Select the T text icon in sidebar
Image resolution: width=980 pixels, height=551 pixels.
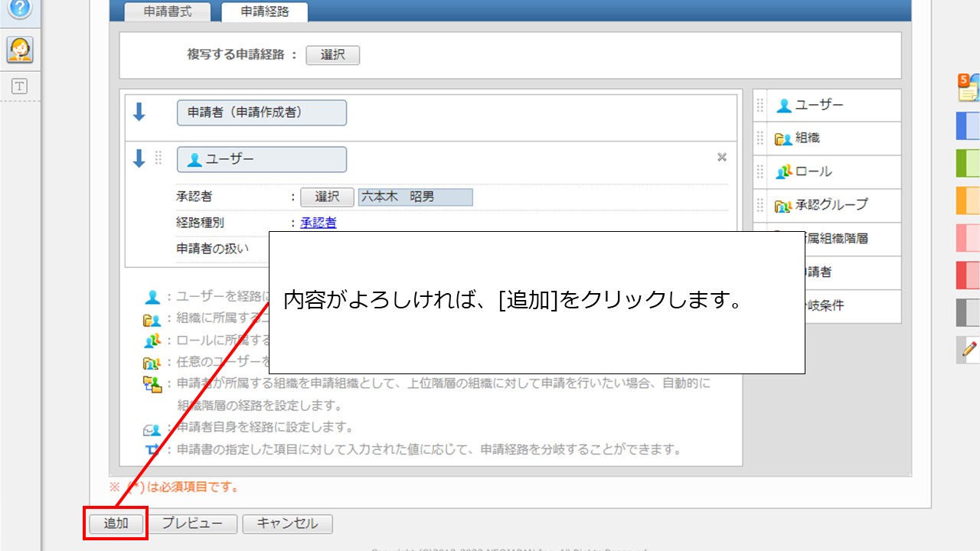pos(19,86)
